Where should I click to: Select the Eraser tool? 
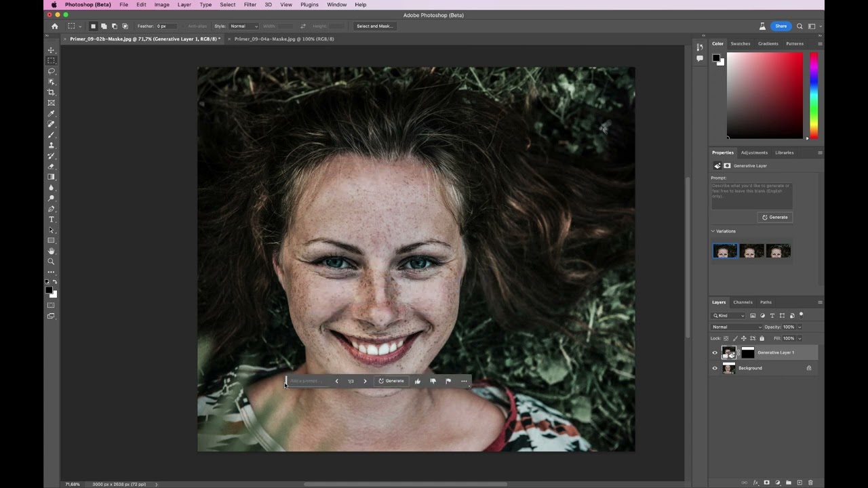pyautogui.click(x=51, y=167)
